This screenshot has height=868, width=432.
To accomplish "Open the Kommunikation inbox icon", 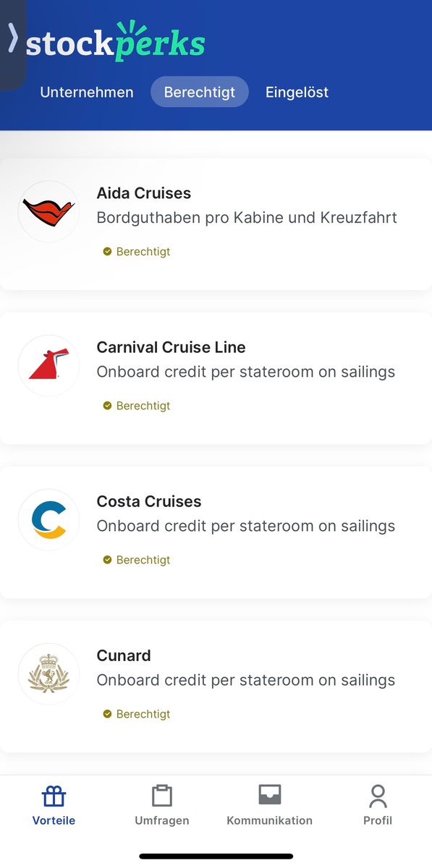I will pos(269,796).
